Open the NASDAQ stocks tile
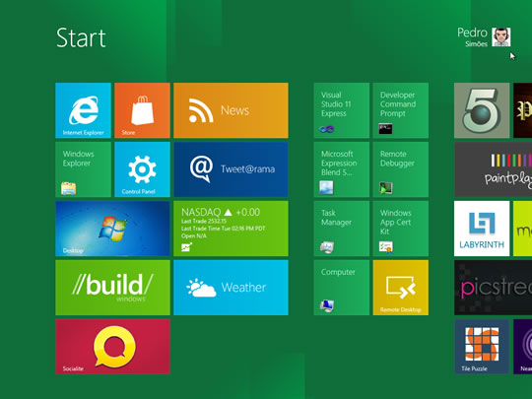 click(231, 229)
